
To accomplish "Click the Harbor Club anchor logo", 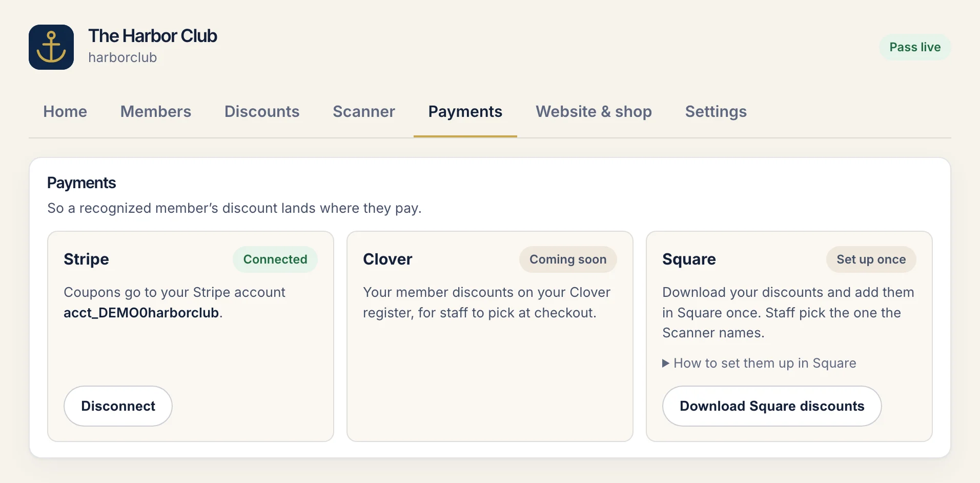I will pos(51,47).
